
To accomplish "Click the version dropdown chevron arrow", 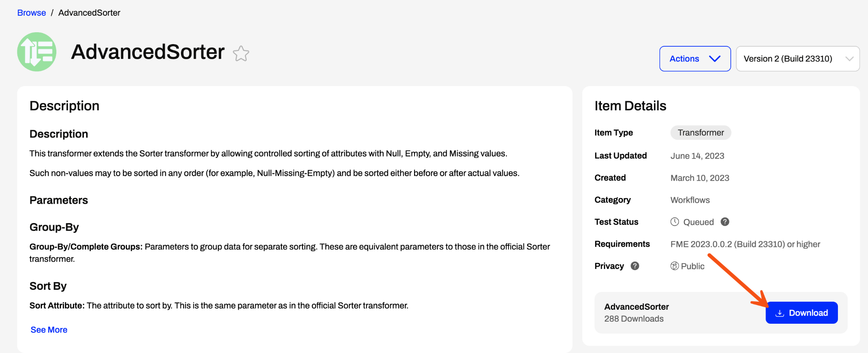I will click(x=849, y=59).
